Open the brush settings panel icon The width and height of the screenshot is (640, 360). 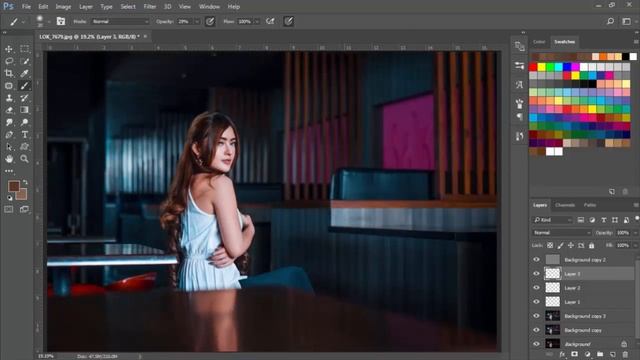(x=61, y=21)
